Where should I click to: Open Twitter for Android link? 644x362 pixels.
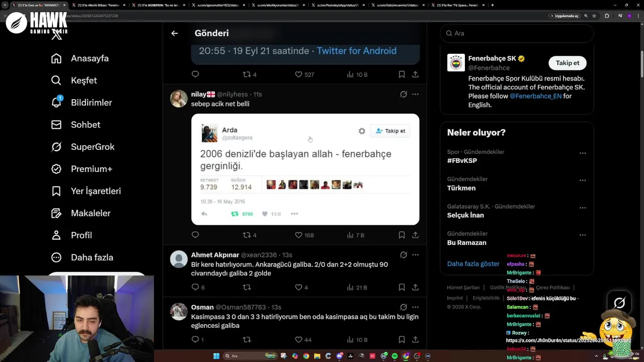tap(356, 51)
